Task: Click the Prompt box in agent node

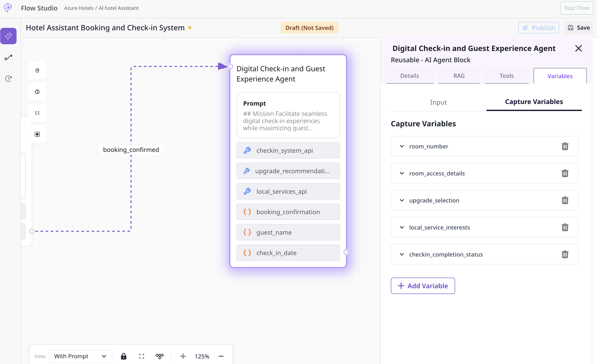Action: point(288,115)
